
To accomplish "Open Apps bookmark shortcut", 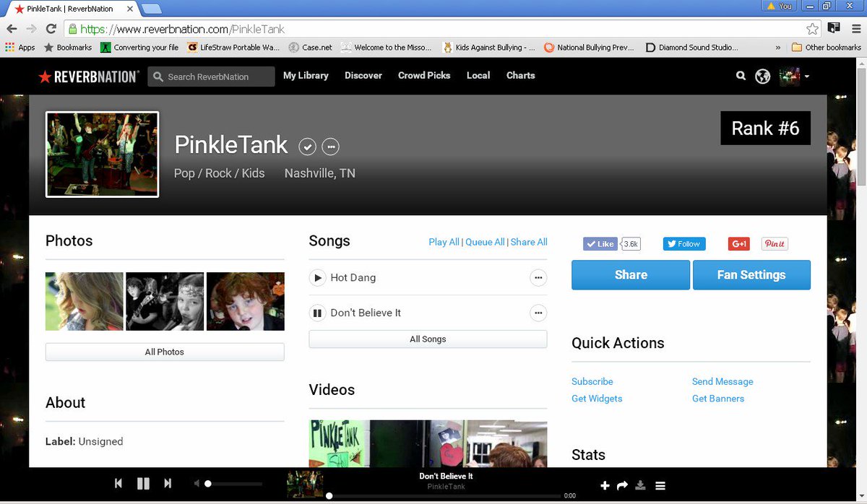I will 20,48.
